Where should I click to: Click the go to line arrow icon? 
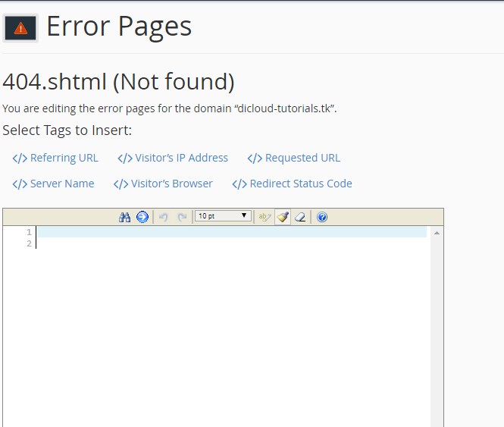click(x=142, y=217)
